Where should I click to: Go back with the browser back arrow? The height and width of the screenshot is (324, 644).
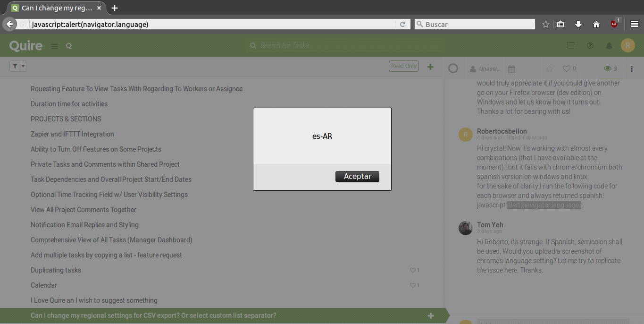(9, 24)
